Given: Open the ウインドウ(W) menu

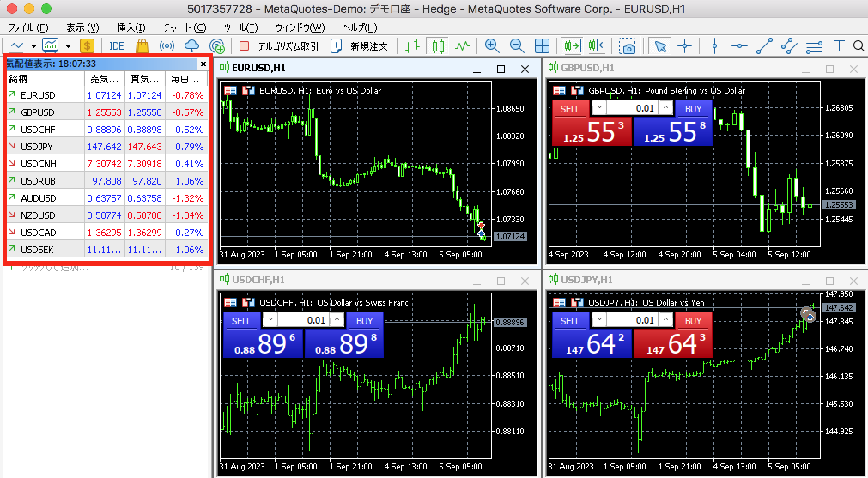Looking at the screenshot, I should click(300, 28).
